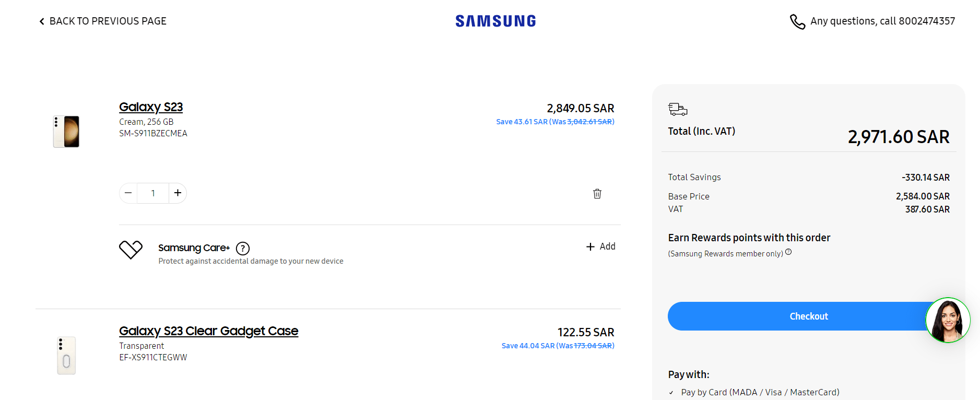Open the Samsung Care+ question mark tooltip
This screenshot has width=980, height=400.
[242, 249]
